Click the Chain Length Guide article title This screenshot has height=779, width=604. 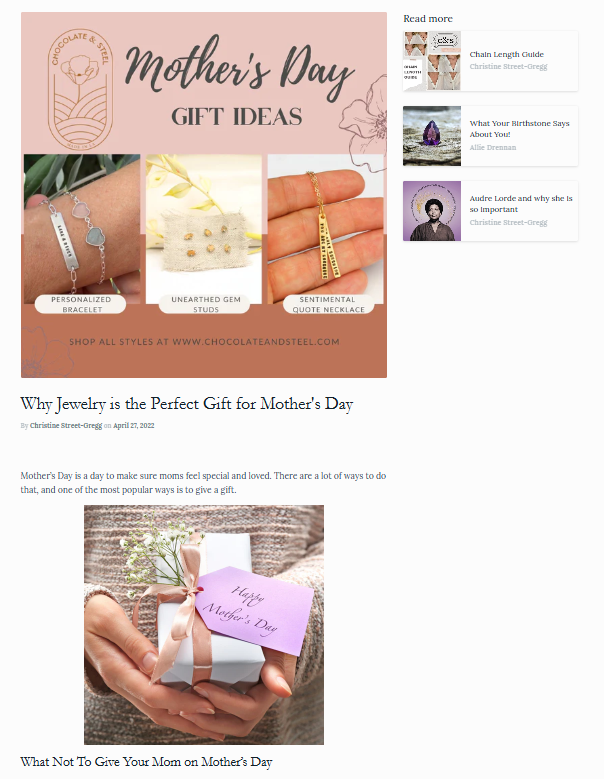tap(507, 54)
